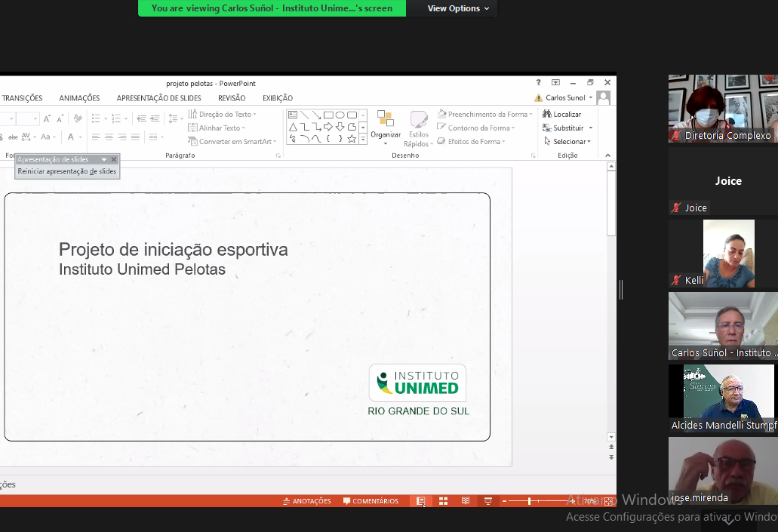Click increase list indent icon

pyautogui.click(x=155, y=118)
